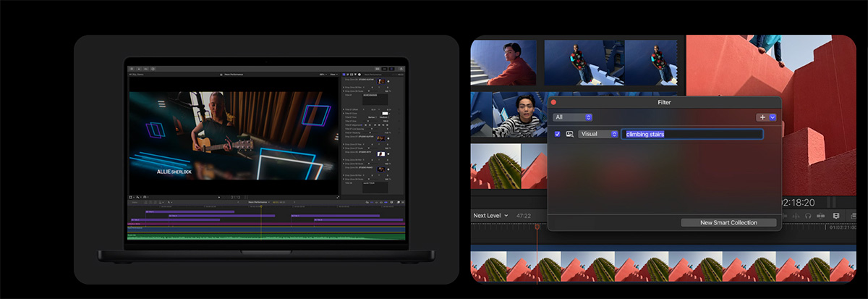868x299 pixels.
Task: Click the plus button to add filter rule
Action: (x=762, y=117)
